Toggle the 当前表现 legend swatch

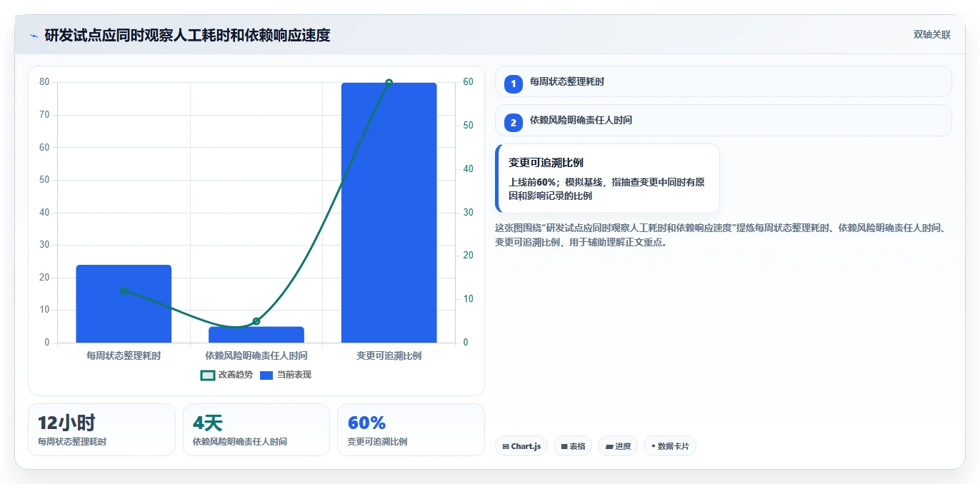[266, 375]
